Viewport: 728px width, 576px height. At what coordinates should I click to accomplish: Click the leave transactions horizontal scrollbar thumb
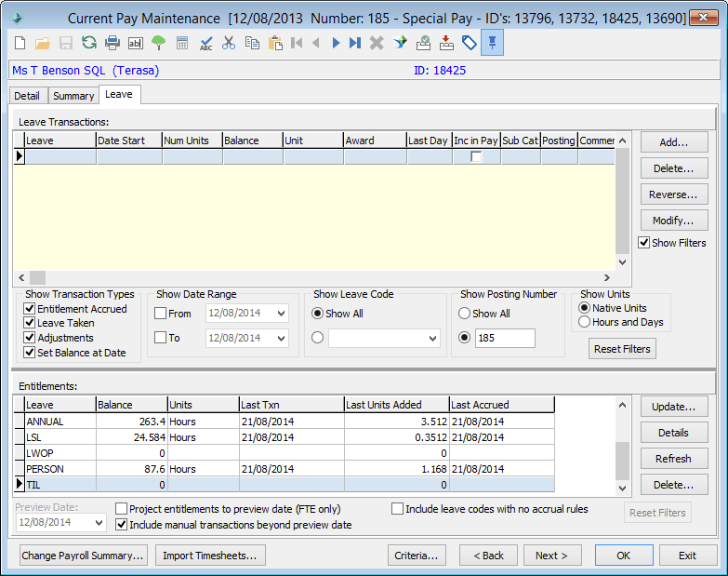point(37,278)
